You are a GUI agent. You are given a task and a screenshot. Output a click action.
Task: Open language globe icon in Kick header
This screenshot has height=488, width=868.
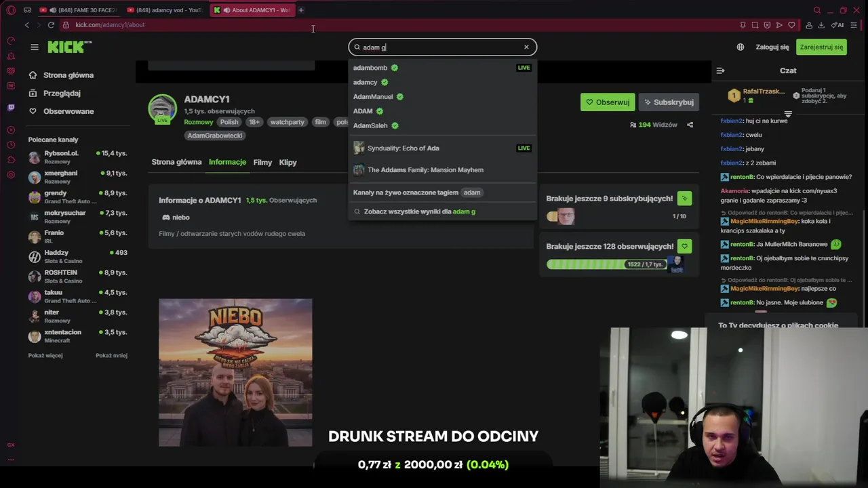click(x=741, y=47)
